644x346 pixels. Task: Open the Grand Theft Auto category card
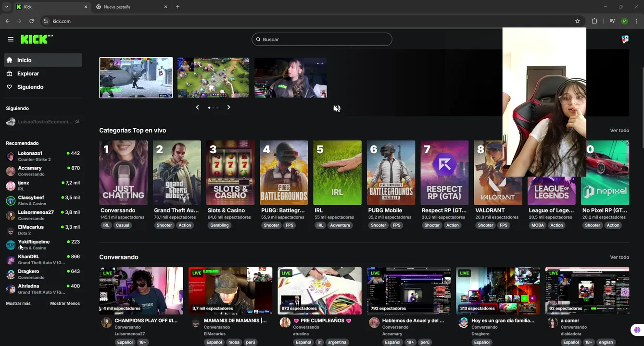click(177, 173)
